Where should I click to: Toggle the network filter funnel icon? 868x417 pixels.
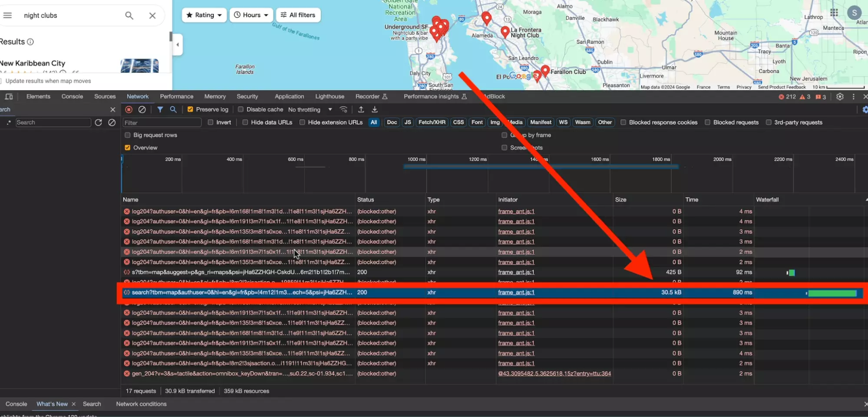(x=160, y=109)
